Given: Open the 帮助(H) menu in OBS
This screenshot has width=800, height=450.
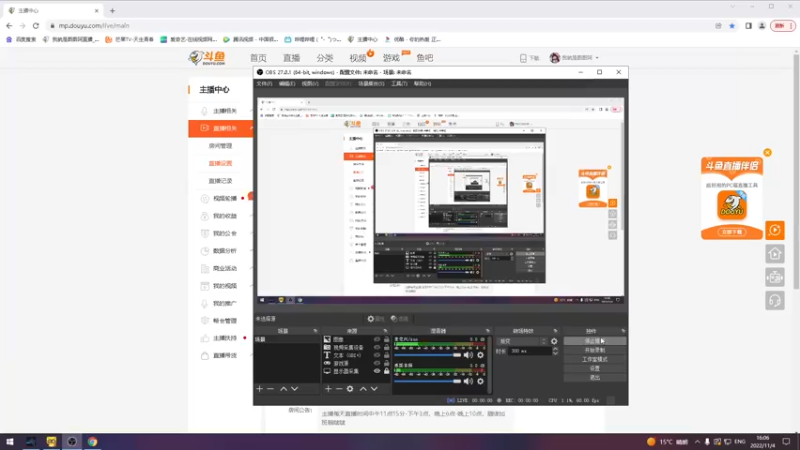Looking at the screenshot, I should 422,84.
